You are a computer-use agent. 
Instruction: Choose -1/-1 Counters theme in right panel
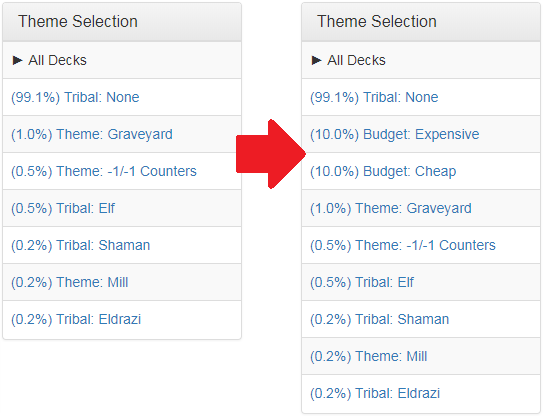tap(403, 246)
